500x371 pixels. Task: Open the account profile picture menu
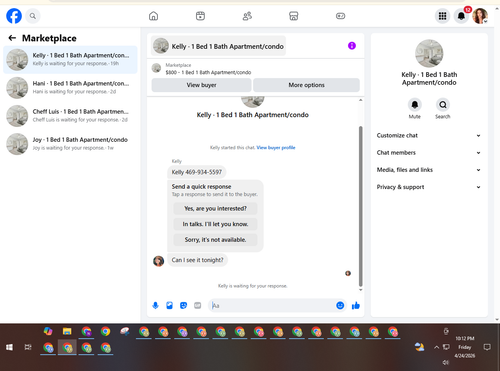(480, 16)
